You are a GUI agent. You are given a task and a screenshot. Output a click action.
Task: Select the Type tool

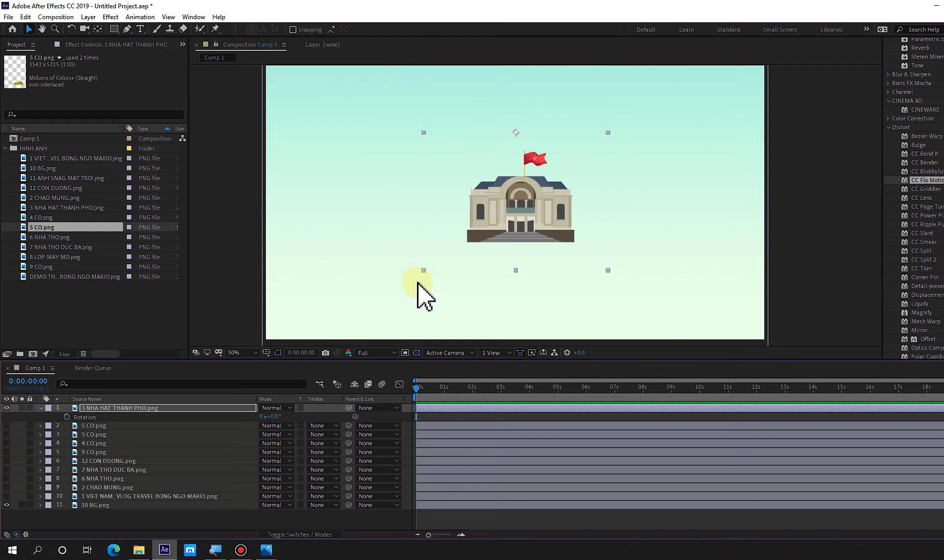[140, 30]
